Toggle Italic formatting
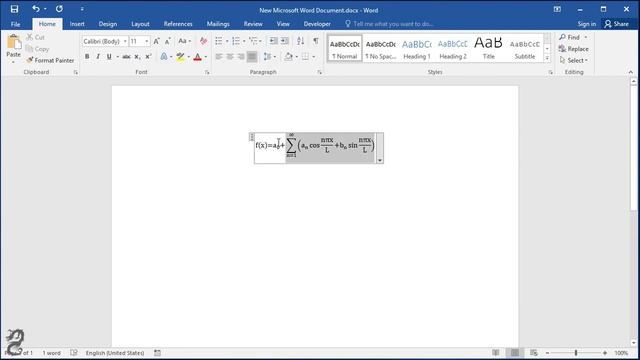The image size is (640, 360). 98,57
